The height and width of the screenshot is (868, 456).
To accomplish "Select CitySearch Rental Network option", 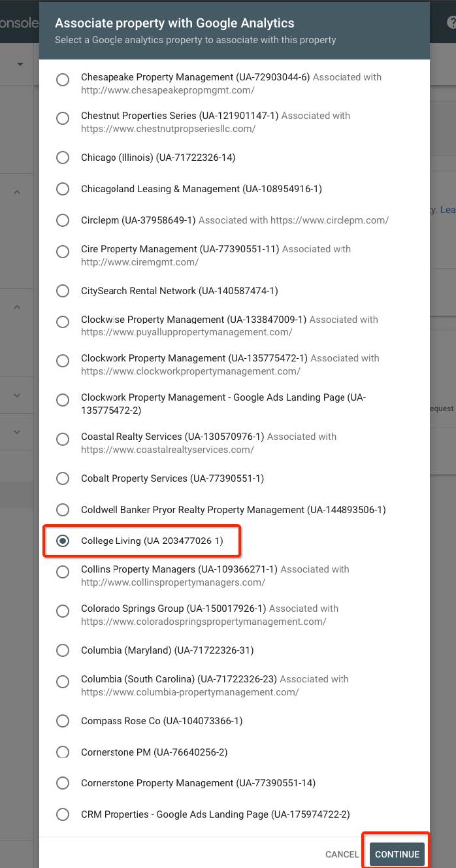I will (x=63, y=291).
